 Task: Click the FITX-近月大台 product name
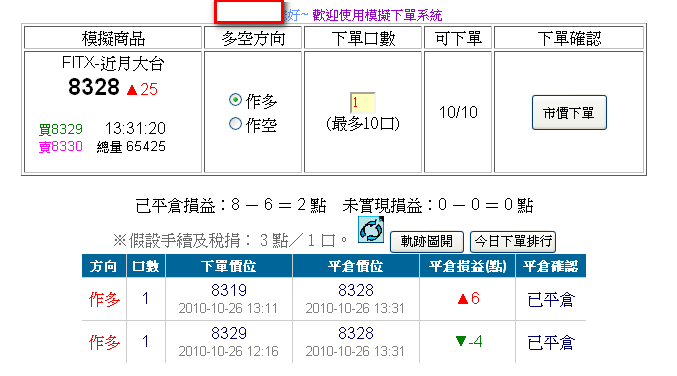tap(113, 63)
